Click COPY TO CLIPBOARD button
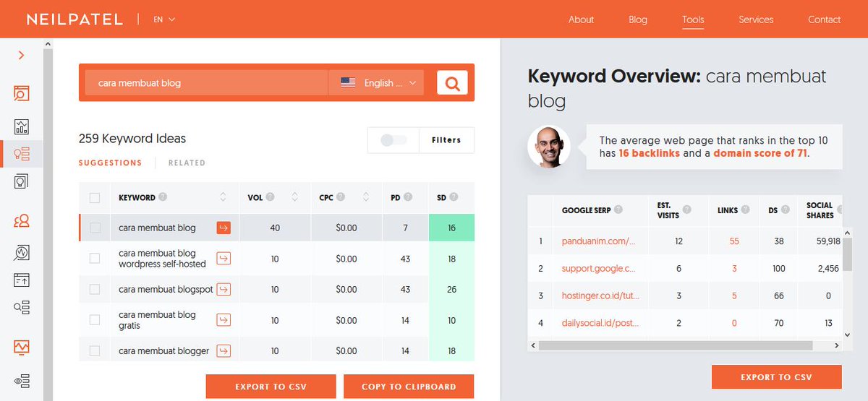 [409, 387]
